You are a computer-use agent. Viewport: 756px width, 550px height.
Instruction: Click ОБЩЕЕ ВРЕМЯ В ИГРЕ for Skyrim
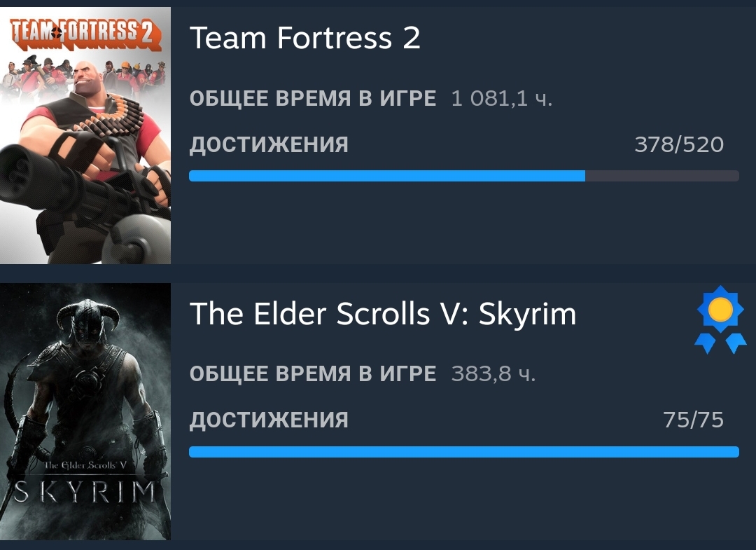pyautogui.click(x=313, y=374)
